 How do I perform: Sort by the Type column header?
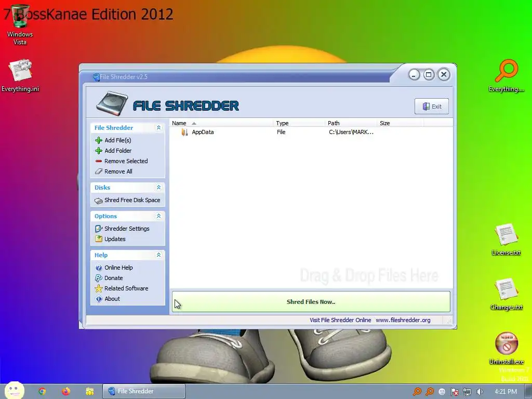pos(299,123)
